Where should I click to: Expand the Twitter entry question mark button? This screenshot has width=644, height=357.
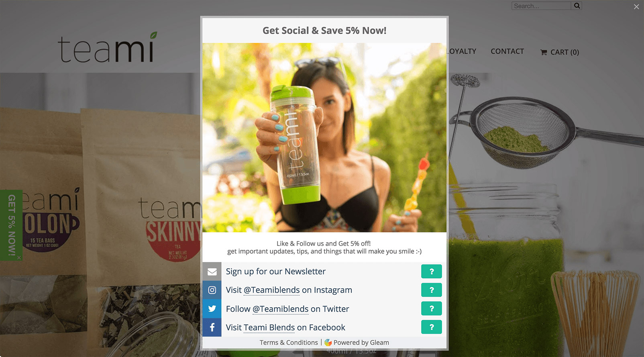point(432,308)
